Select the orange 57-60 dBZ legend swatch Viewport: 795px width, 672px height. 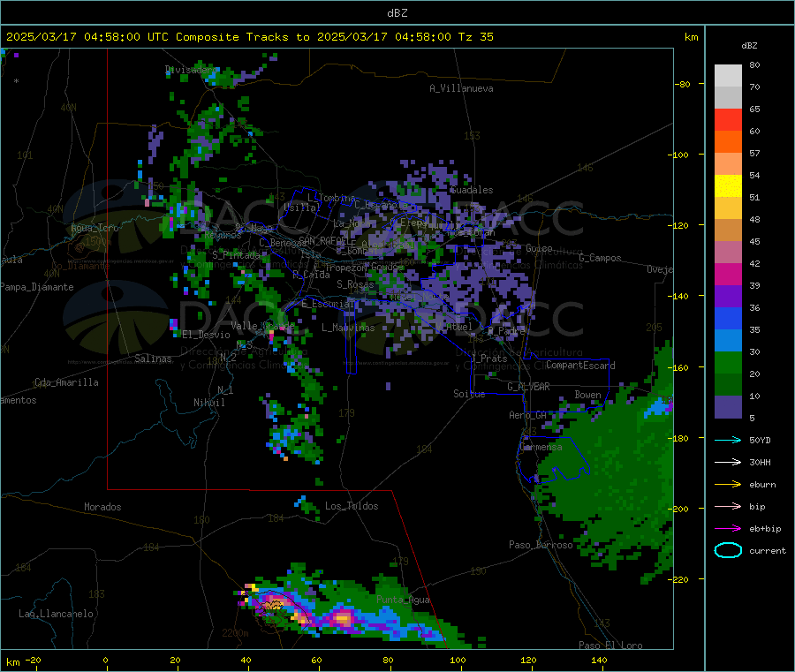click(728, 142)
